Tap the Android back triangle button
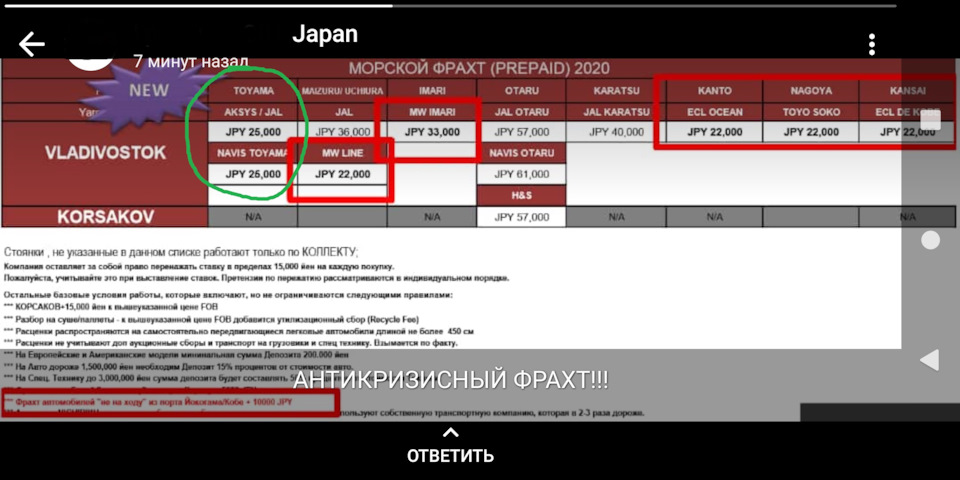 click(930, 359)
